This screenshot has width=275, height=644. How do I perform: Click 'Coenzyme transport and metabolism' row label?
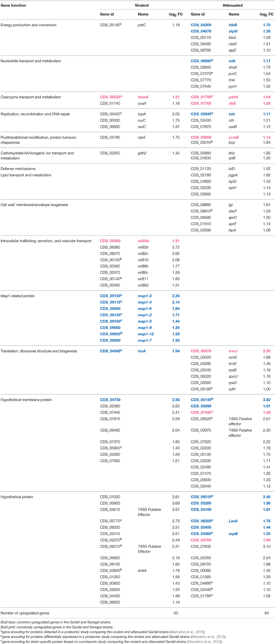(31, 97)
